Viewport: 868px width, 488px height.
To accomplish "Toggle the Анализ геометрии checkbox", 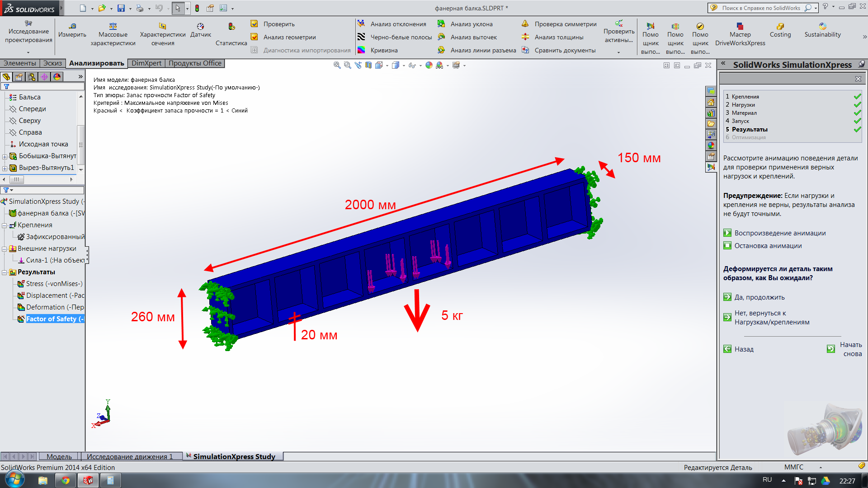I will pyautogui.click(x=255, y=37).
